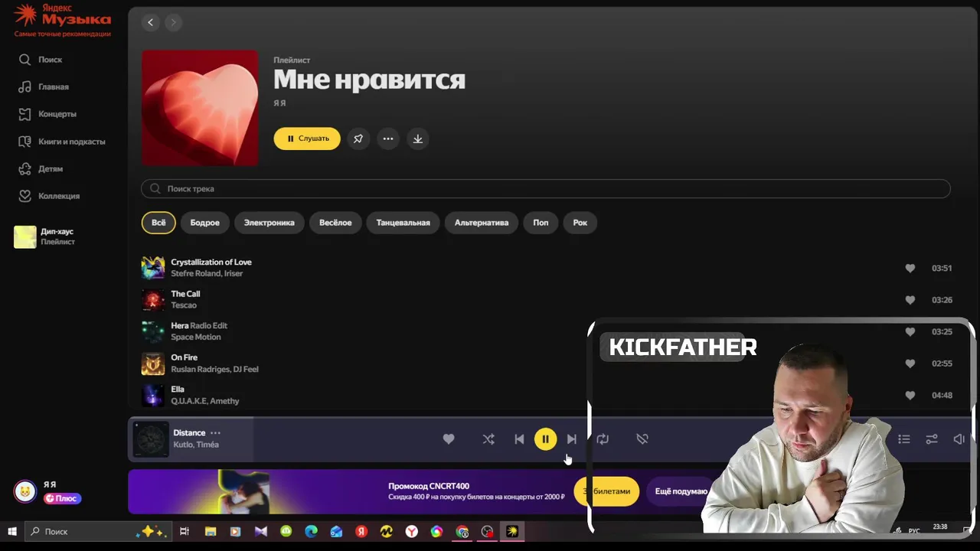
Task: Click On Fire track cover art
Action: [153, 364]
